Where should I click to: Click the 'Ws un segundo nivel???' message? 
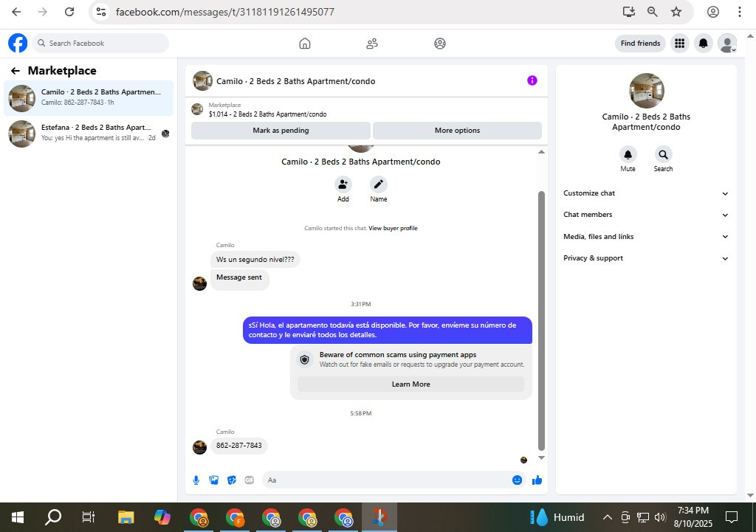[x=255, y=260]
